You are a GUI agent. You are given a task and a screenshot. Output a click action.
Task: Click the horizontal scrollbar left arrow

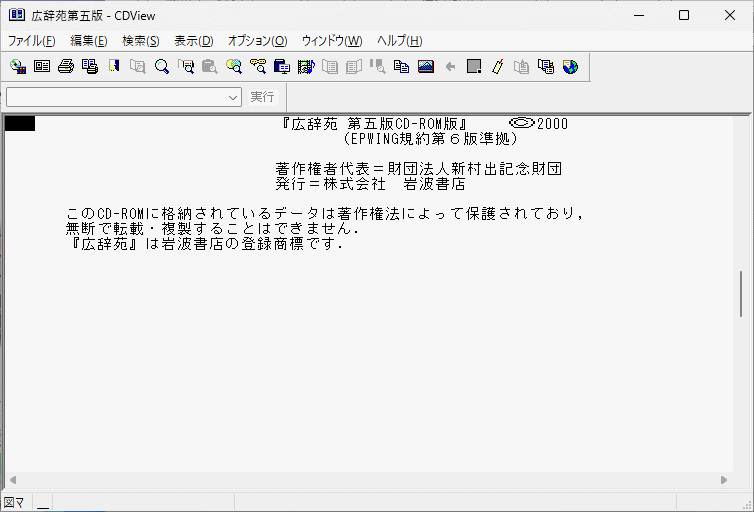click(13, 480)
